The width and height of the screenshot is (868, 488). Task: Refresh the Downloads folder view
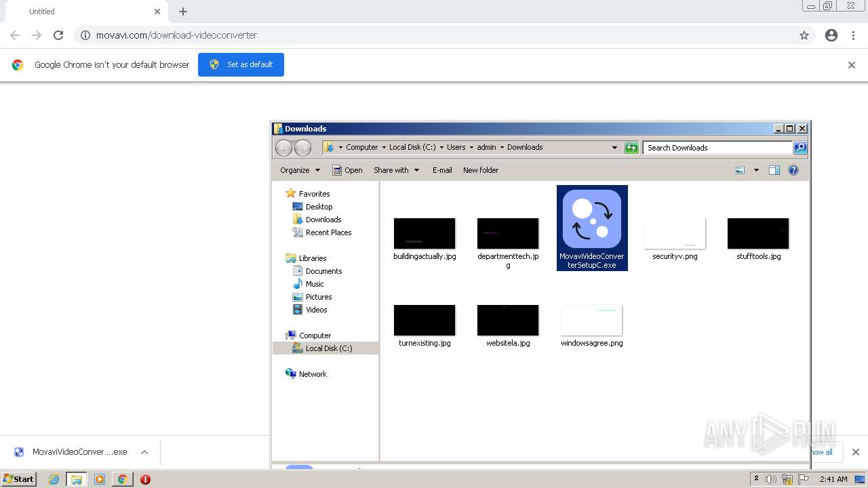point(631,147)
